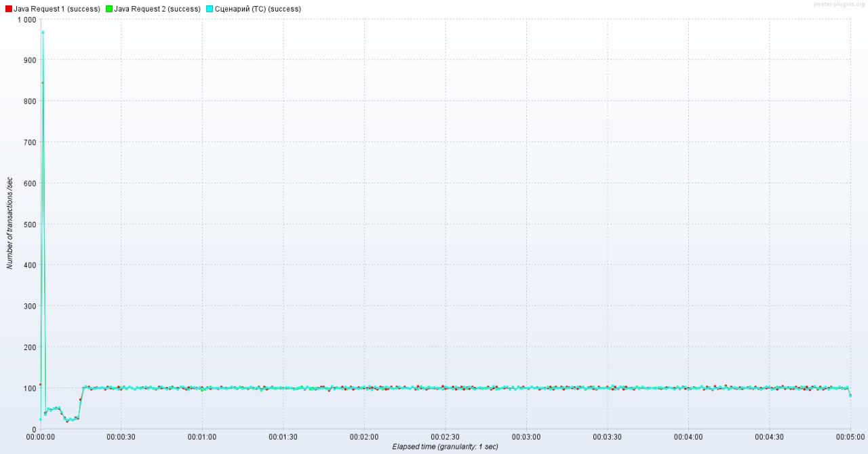Viewport: 868px width, 454px height.
Task: Click the red Java Request 1 legend swatch
Action: 8,9
